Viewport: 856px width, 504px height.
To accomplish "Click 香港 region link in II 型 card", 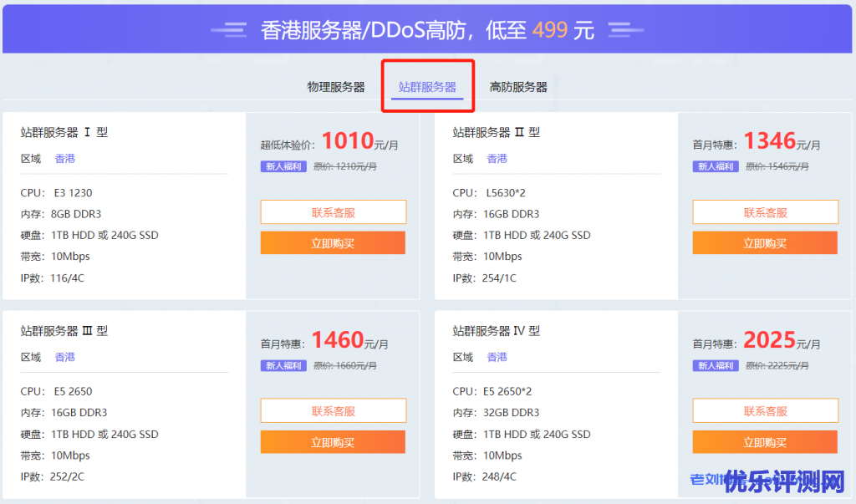I will 497,159.
